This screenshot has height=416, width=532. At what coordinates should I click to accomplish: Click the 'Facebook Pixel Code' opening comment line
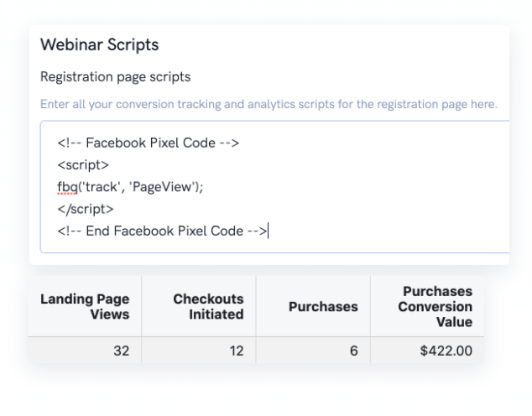149,143
